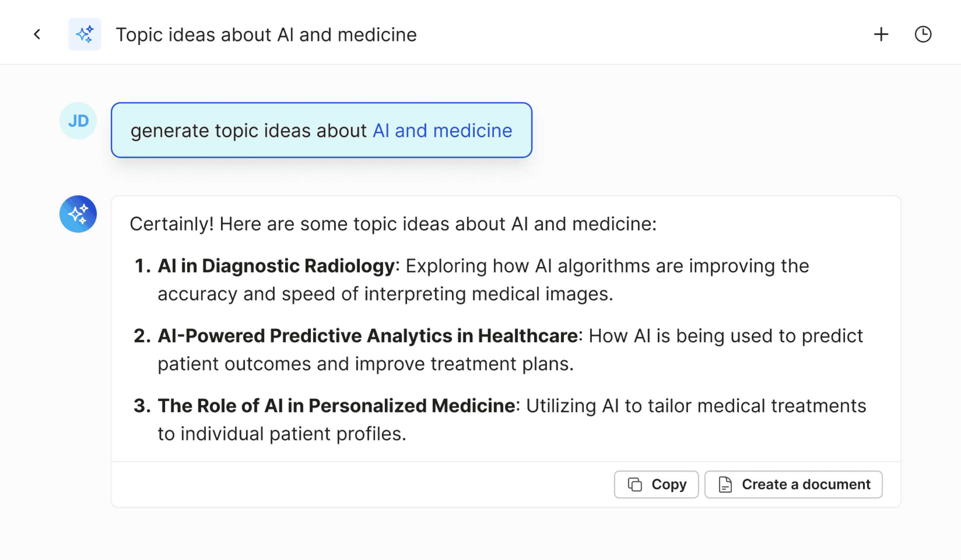Click the document icon in Create a document
Viewport: 961px width, 560px height.
click(x=725, y=484)
